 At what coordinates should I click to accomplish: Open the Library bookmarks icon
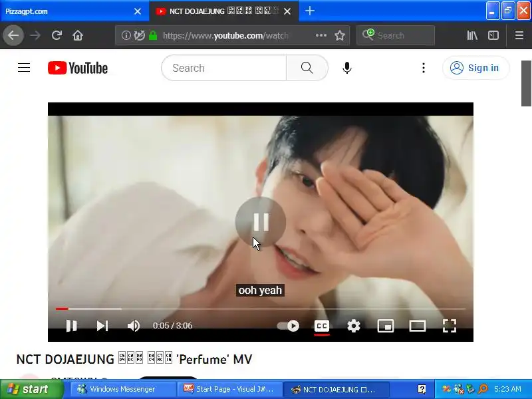(472, 35)
